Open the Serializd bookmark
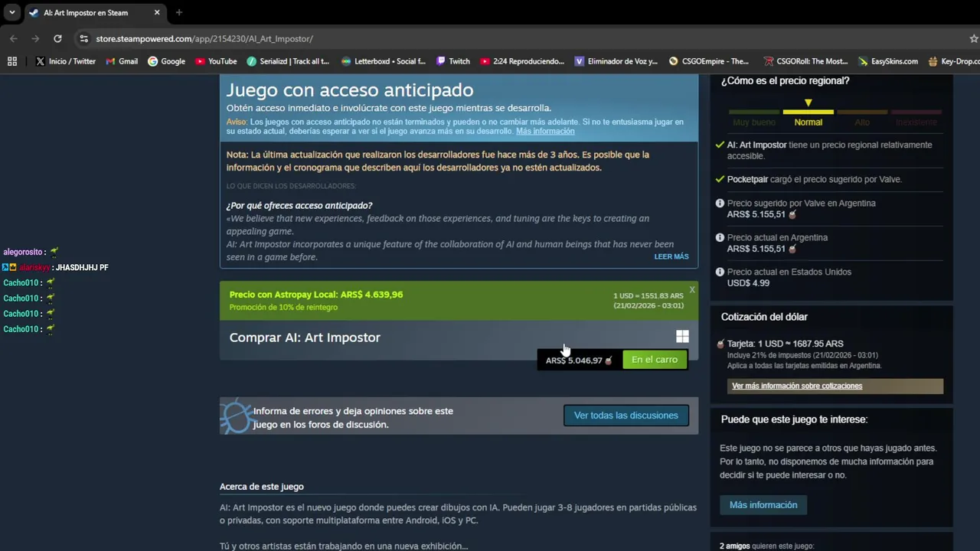Image resolution: width=980 pixels, height=551 pixels. (x=288, y=61)
